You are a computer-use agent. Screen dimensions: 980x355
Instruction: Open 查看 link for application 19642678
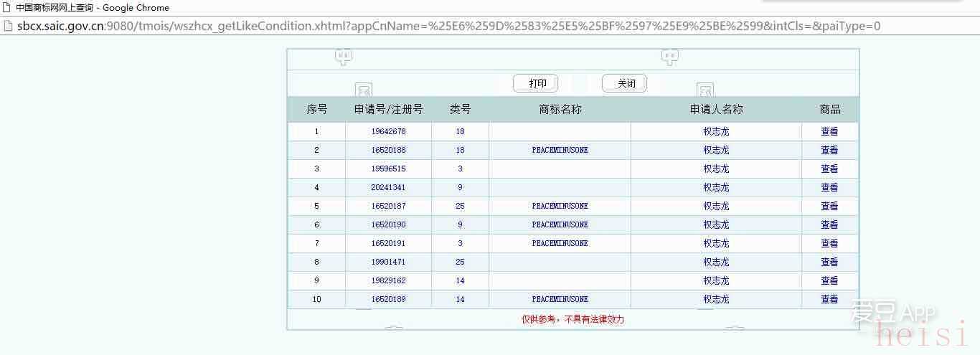pyautogui.click(x=829, y=132)
